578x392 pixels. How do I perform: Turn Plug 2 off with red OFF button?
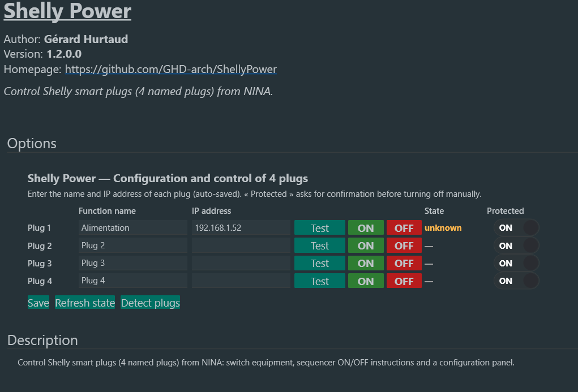tap(404, 245)
